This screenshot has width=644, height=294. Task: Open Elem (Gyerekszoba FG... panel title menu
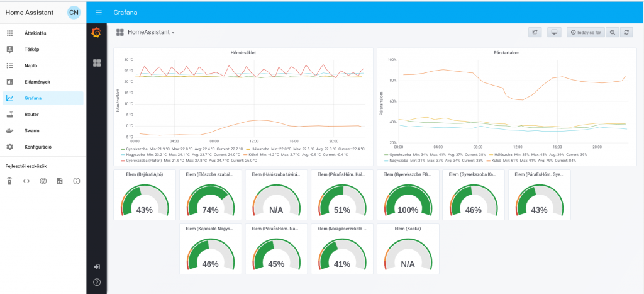coord(408,174)
